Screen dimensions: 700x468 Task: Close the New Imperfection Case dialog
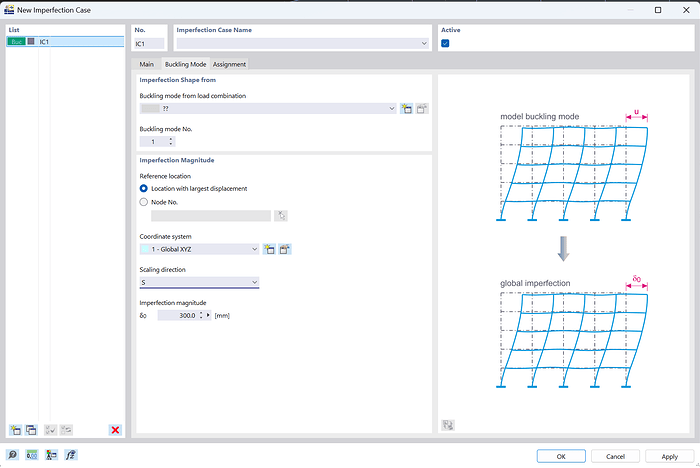point(686,10)
